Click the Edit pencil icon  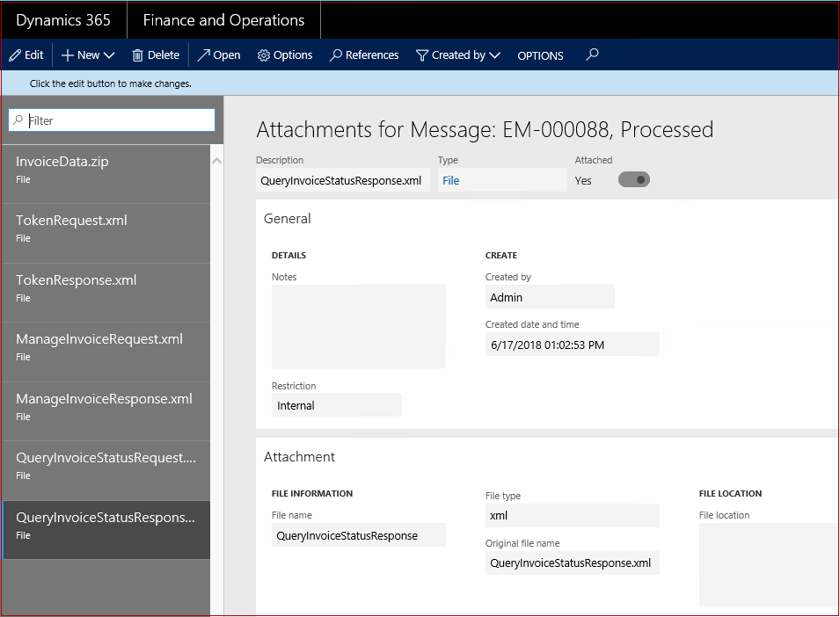[x=15, y=55]
